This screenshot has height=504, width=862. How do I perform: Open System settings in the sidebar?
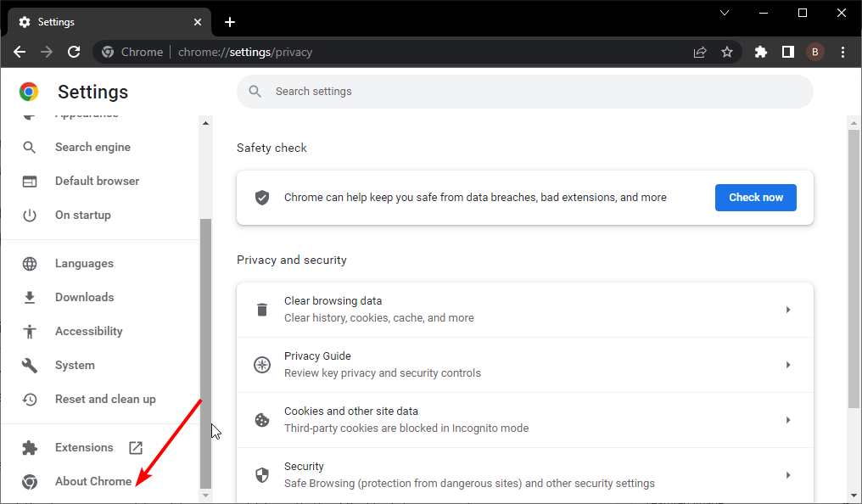pyautogui.click(x=75, y=366)
